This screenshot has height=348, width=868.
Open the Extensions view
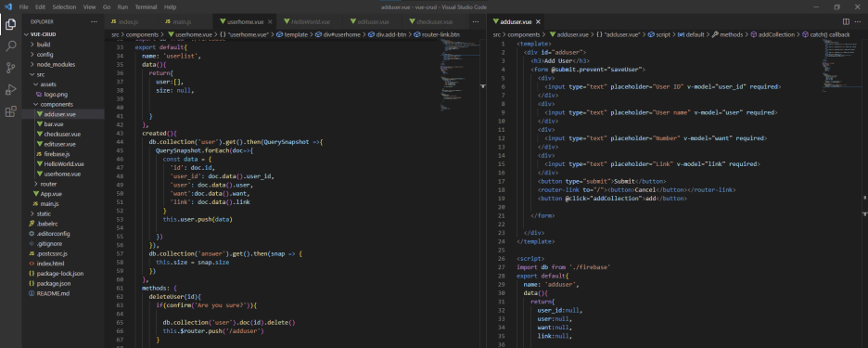10,112
